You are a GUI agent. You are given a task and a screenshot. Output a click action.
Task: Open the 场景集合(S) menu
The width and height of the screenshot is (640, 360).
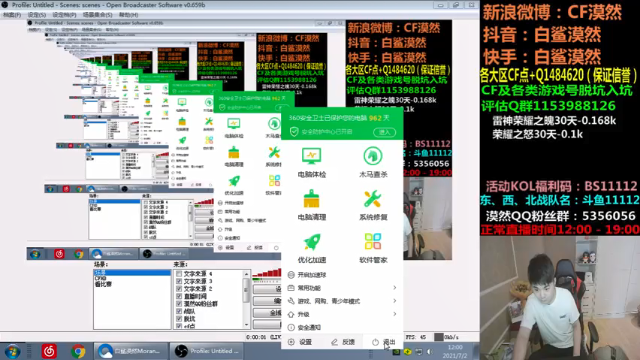point(98,15)
